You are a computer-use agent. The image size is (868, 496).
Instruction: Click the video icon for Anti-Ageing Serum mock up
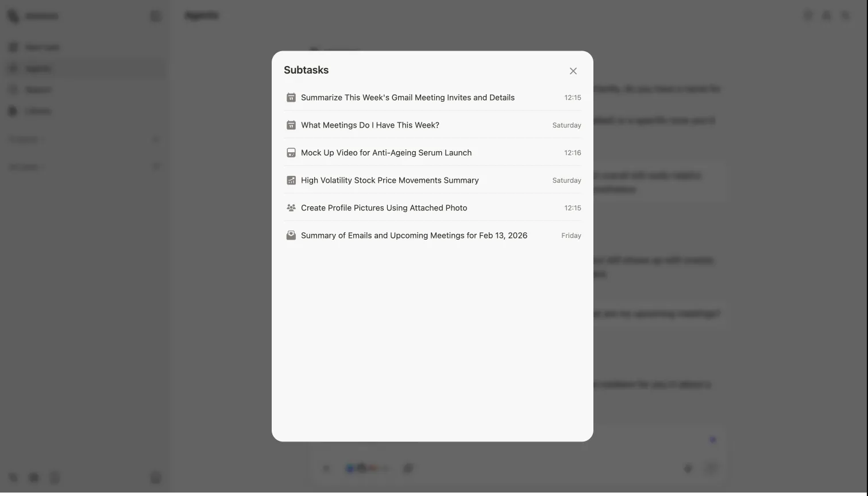291,153
